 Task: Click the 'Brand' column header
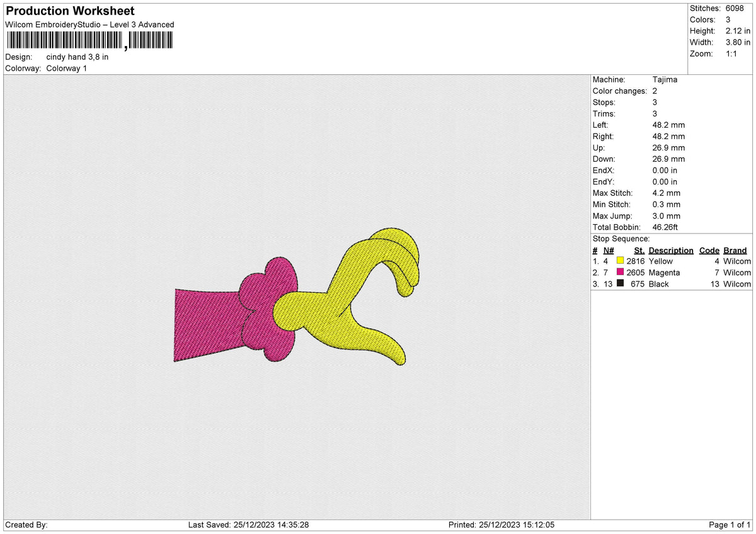tap(735, 250)
